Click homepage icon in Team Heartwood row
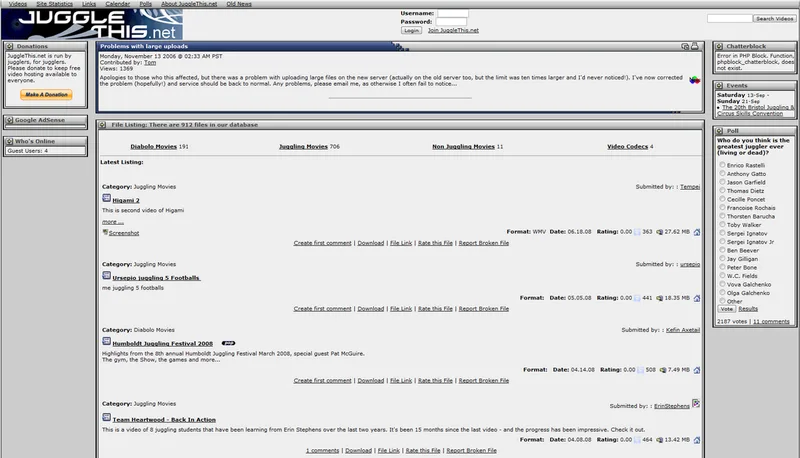 pyautogui.click(x=696, y=440)
